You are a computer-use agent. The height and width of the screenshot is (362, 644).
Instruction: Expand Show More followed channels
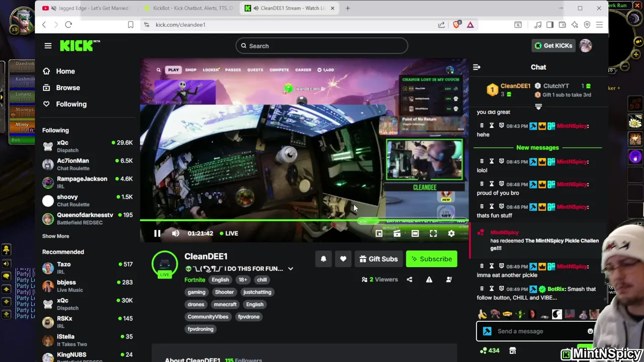pyautogui.click(x=56, y=236)
